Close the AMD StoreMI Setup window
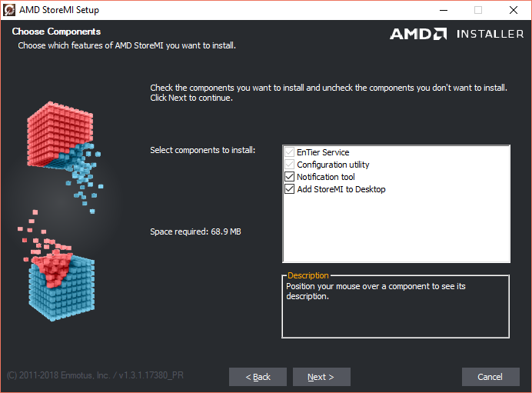Screen dimensions: 532x393 pyautogui.click(x=513, y=10)
